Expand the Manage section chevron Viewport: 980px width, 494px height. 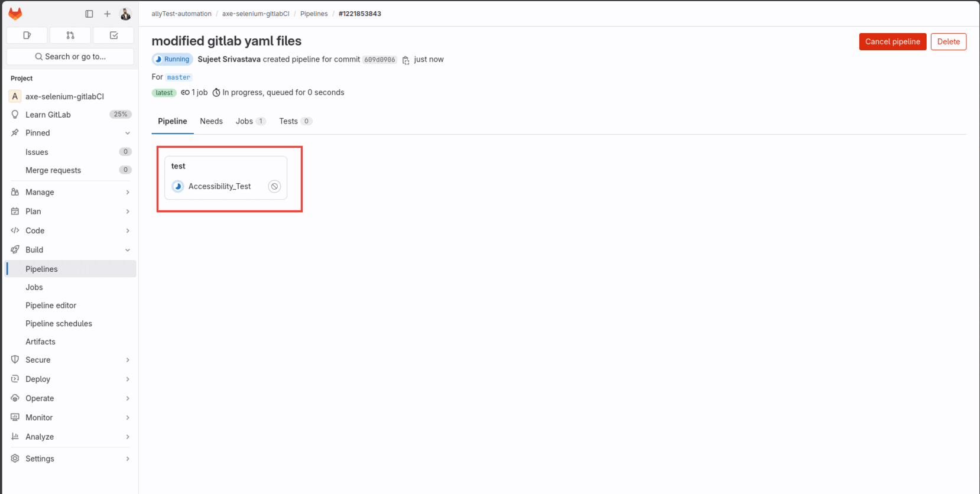(128, 192)
